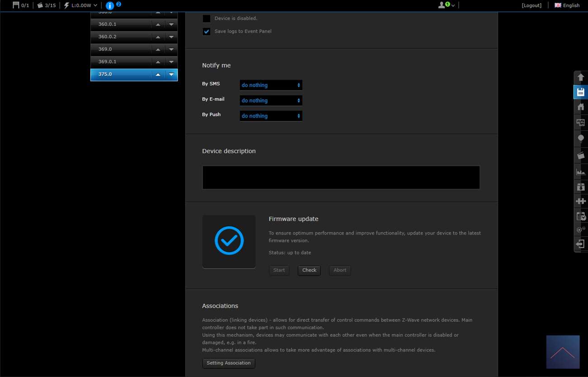
Task: Click the gears configuration icon in sidebar
Action: [581, 230]
